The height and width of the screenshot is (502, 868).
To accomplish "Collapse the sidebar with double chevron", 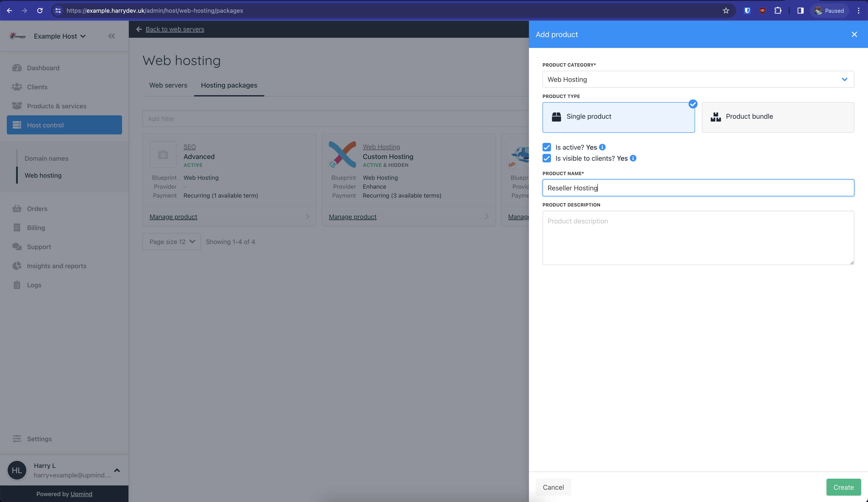I will [111, 36].
